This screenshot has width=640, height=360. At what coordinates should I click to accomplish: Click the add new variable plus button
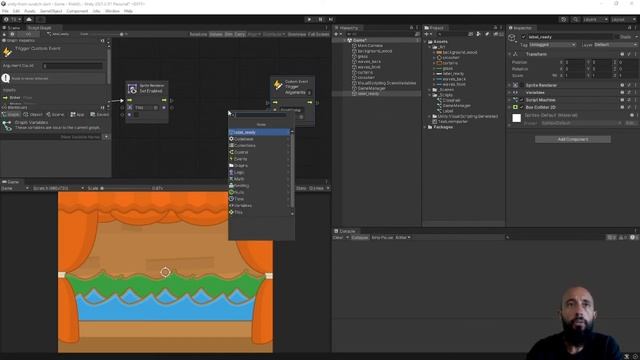(x=106, y=137)
